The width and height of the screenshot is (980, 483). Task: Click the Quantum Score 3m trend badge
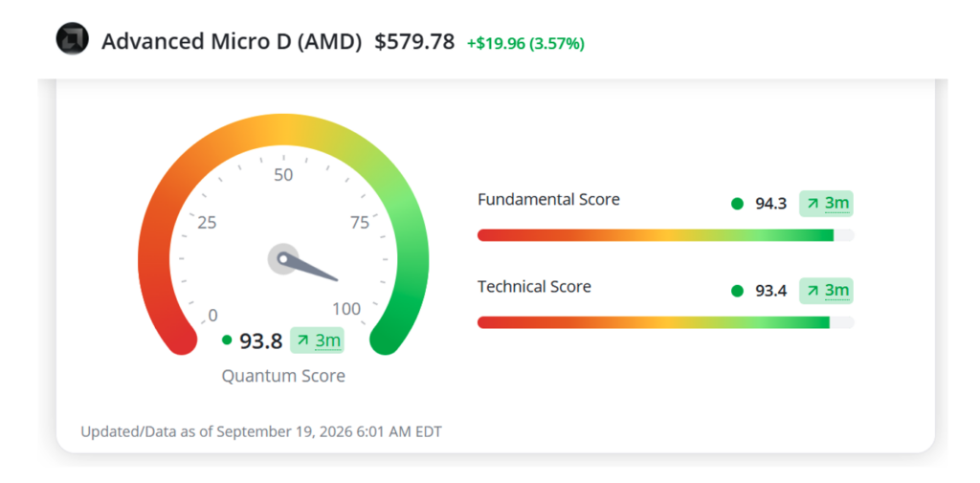pos(318,340)
